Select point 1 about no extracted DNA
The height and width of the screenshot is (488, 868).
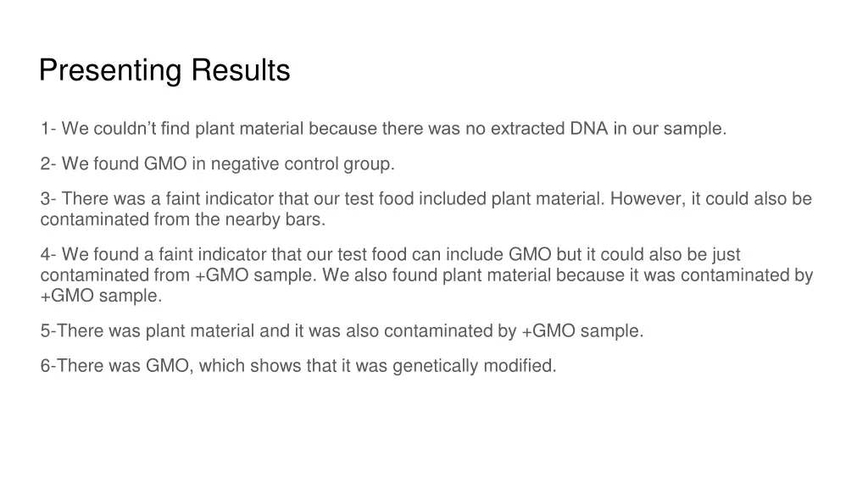coord(383,129)
